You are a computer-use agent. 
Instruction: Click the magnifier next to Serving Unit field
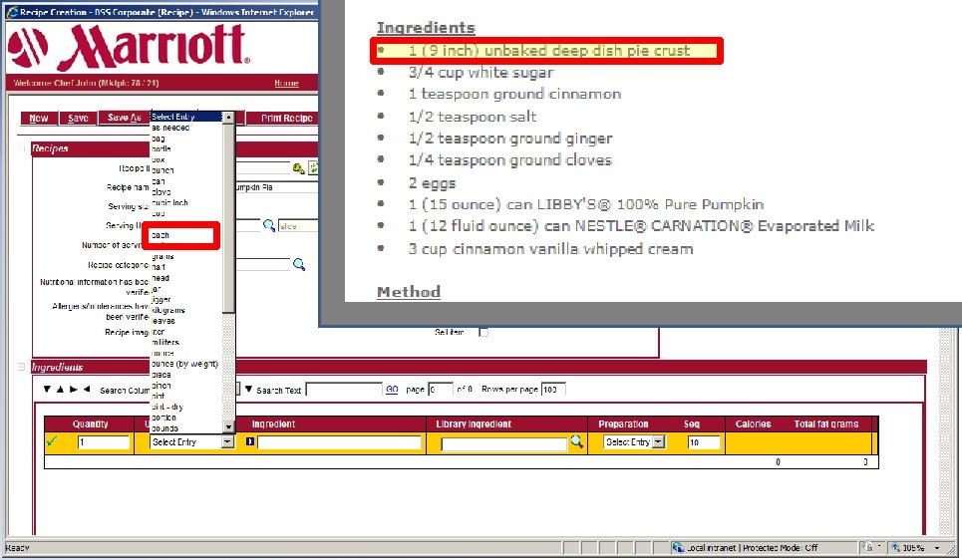click(269, 225)
